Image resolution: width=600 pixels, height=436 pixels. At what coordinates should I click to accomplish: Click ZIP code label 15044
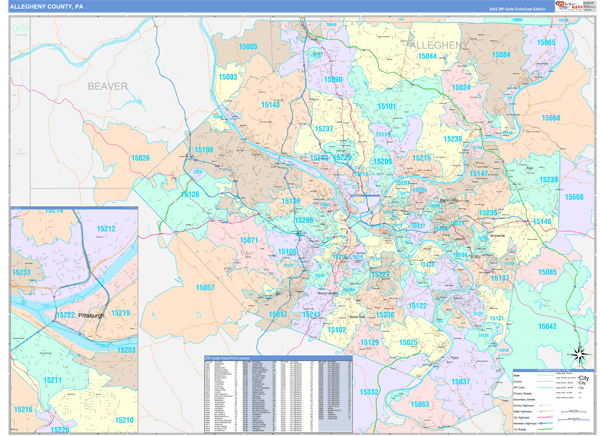427,57
